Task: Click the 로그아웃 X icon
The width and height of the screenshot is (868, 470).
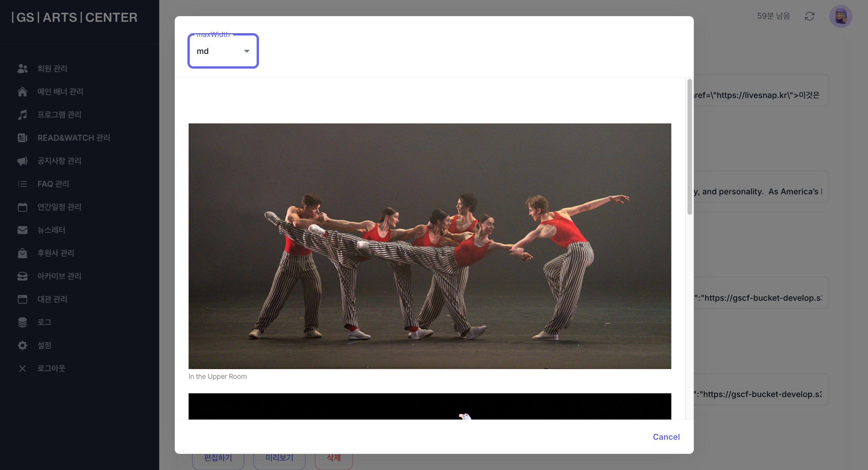Action: click(22, 368)
